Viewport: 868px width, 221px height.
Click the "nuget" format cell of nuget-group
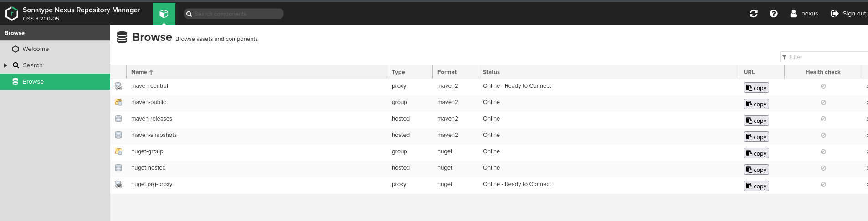(x=445, y=151)
